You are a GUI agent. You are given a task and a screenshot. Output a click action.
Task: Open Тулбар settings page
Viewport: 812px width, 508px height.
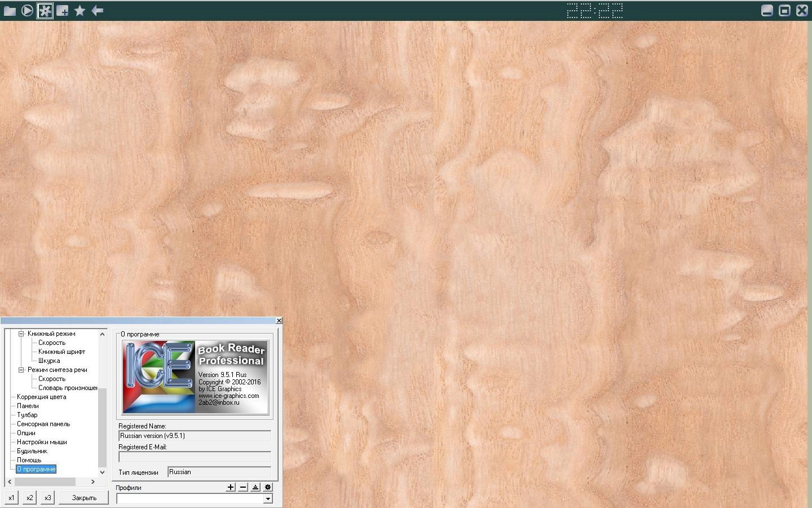27,415
